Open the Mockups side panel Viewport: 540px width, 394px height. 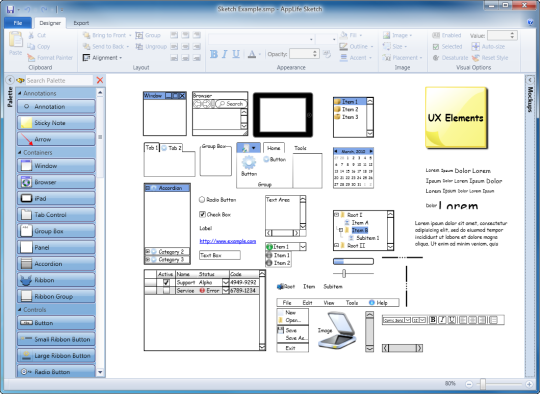530,99
